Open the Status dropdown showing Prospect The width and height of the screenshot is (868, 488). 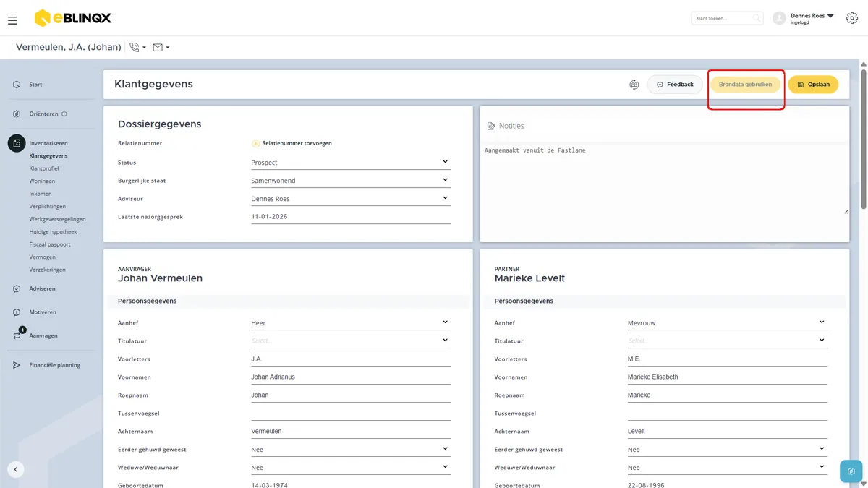click(x=351, y=162)
